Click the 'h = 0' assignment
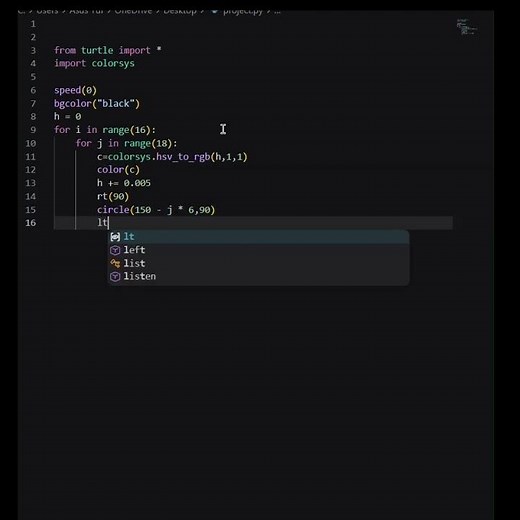This screenshot has width=520, height=520. [68, 117]
